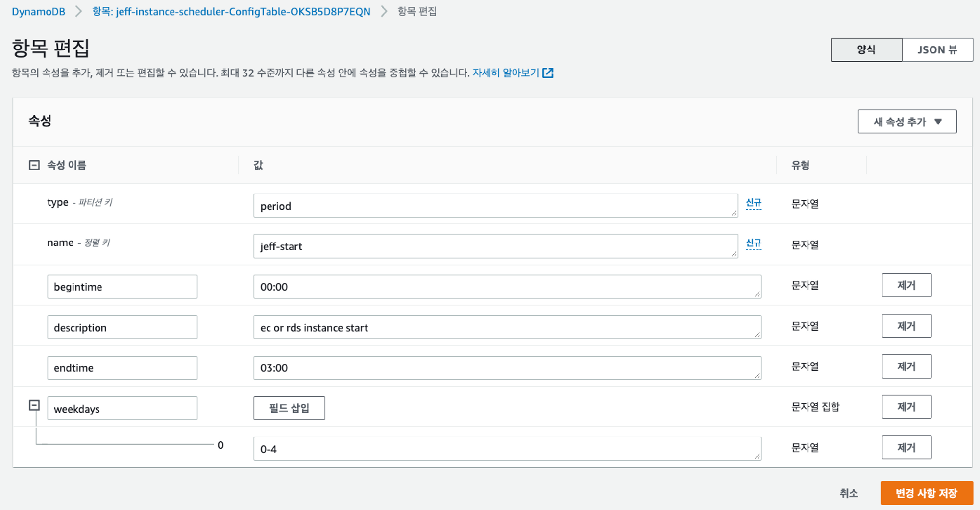This screenshot has height=510, width=980.
Task: Click the 필드 삽입 button
Action: (289, 408)
